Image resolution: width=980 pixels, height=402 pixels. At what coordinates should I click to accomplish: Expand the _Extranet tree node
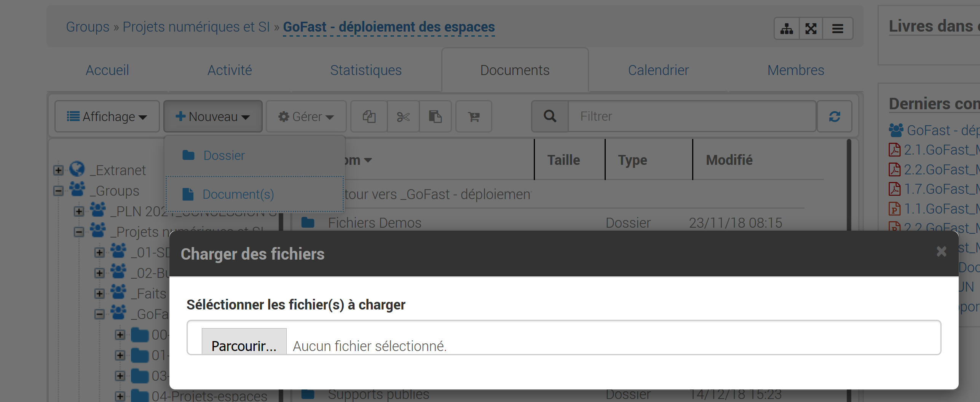[58, 170]
